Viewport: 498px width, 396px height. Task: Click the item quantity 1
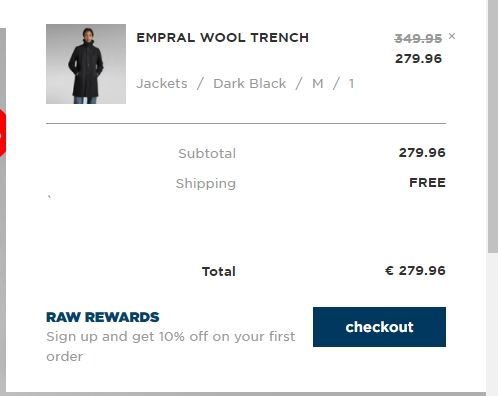click(x=351, y=84)
